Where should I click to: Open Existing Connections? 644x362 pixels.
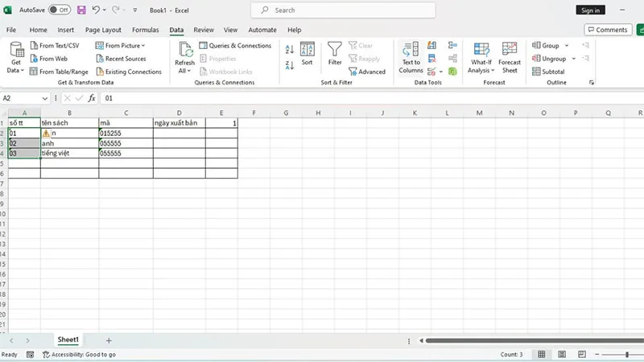pyautogui.click(x=129, y=72)
